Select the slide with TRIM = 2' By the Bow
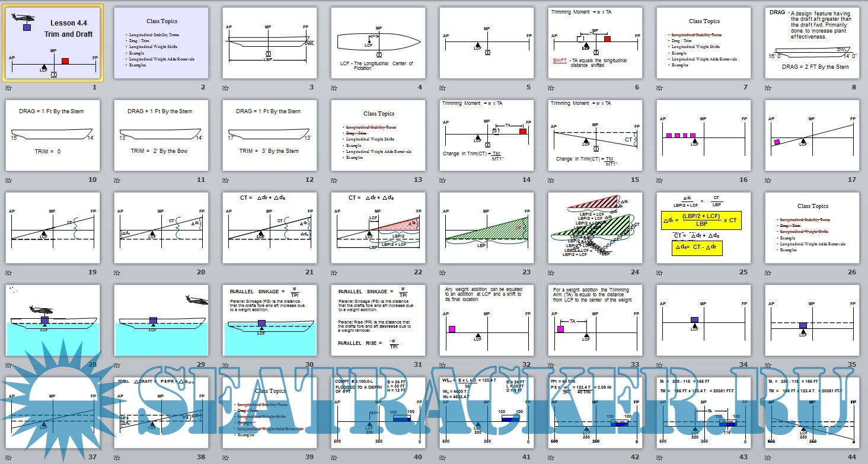The image size is (868, 464). (x=161, y=135)
